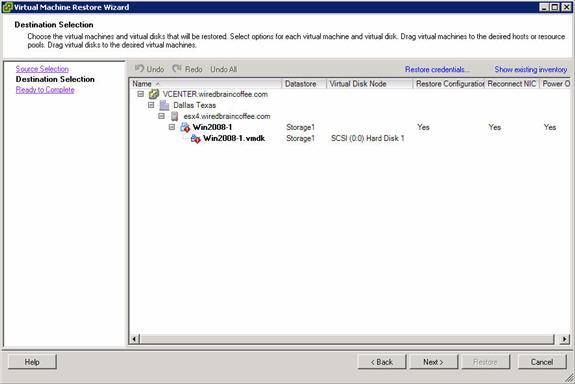Close the Restore Wizard window
575x384 pixels.
pos(567,7)
